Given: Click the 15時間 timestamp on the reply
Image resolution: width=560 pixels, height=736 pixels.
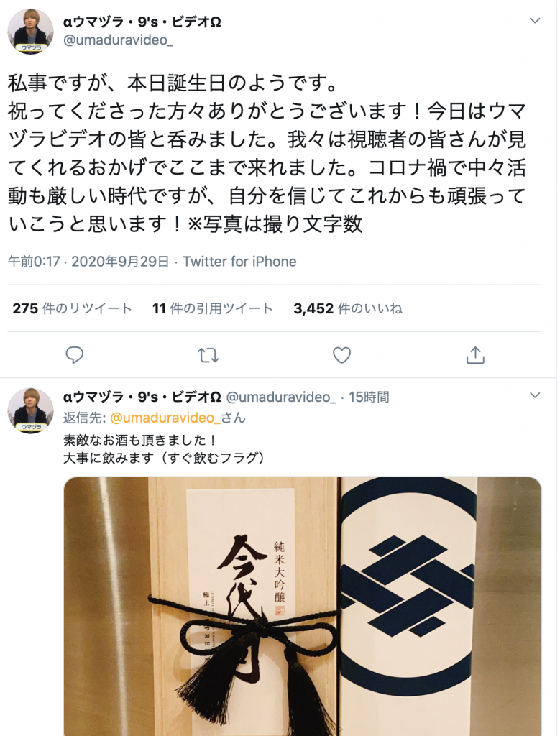Looking at the screenshot, I should click(369, 397).
